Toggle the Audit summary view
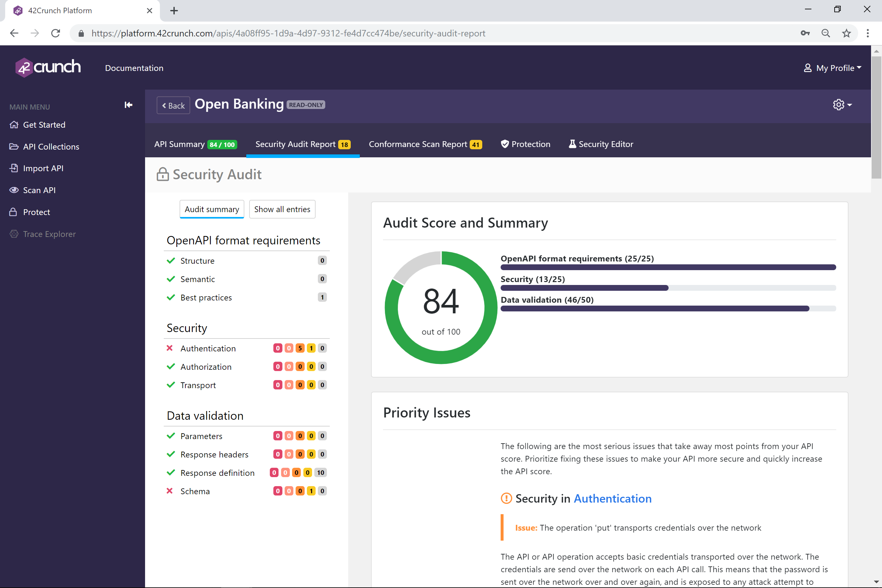Viewport: 882px width, 588px height. (211, 209)
